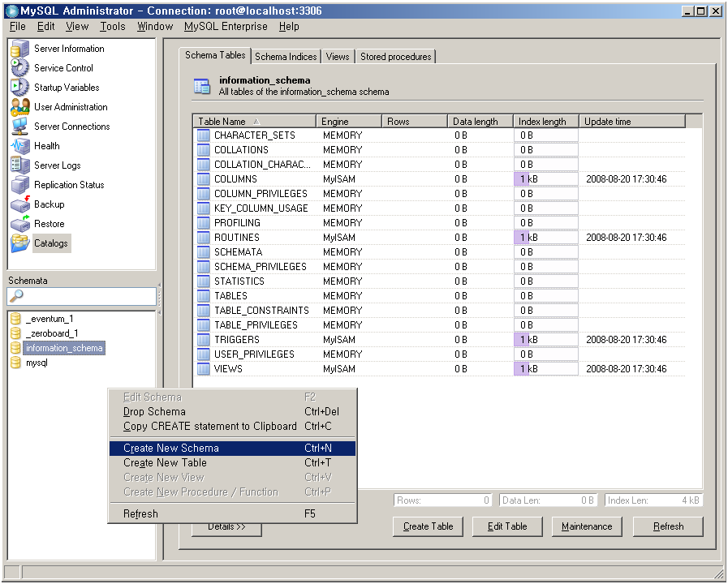728x584 pixels.
Task: Click the Refresh button at bottom right
Action: click(668, 526)
